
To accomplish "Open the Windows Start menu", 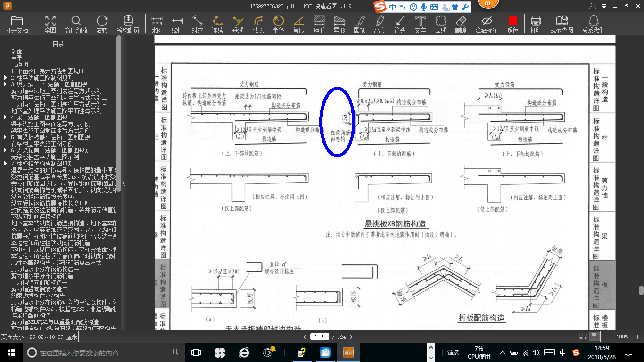I will [11, 353].
